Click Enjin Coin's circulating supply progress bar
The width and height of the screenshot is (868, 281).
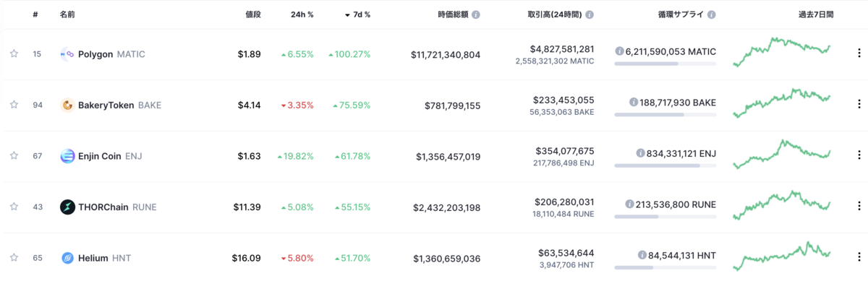665,165
